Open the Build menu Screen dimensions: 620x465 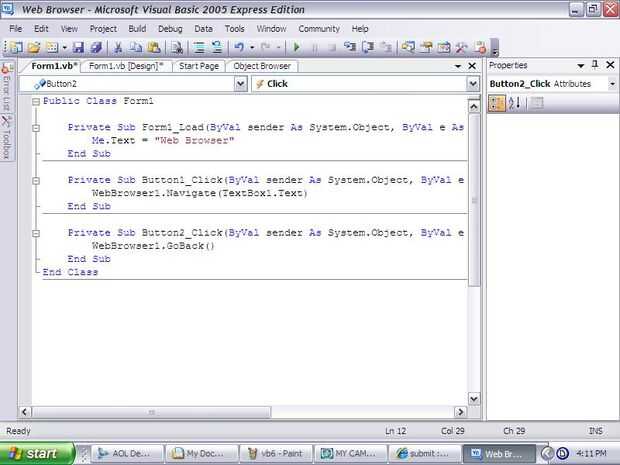(137, 29)
